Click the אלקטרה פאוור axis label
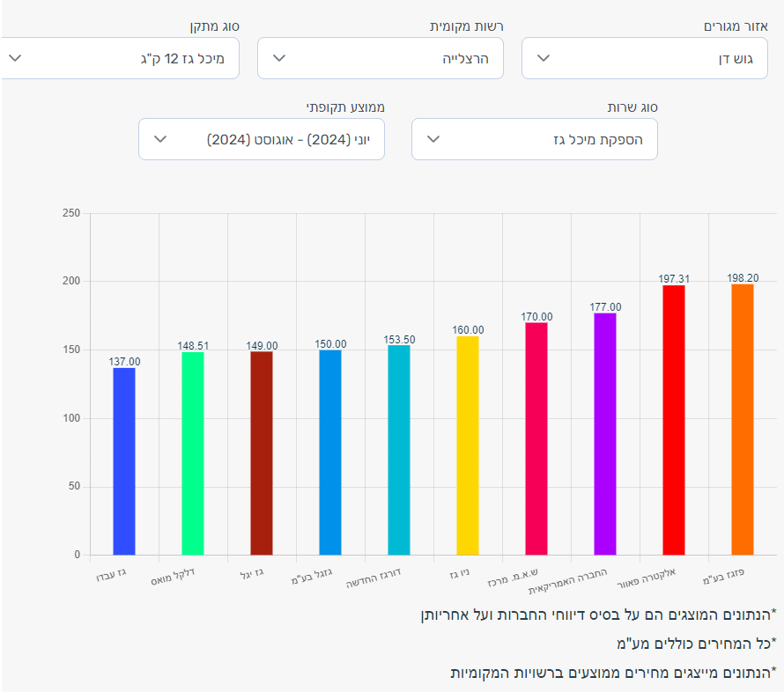This screenshot has height=692, width=784. 647,578
